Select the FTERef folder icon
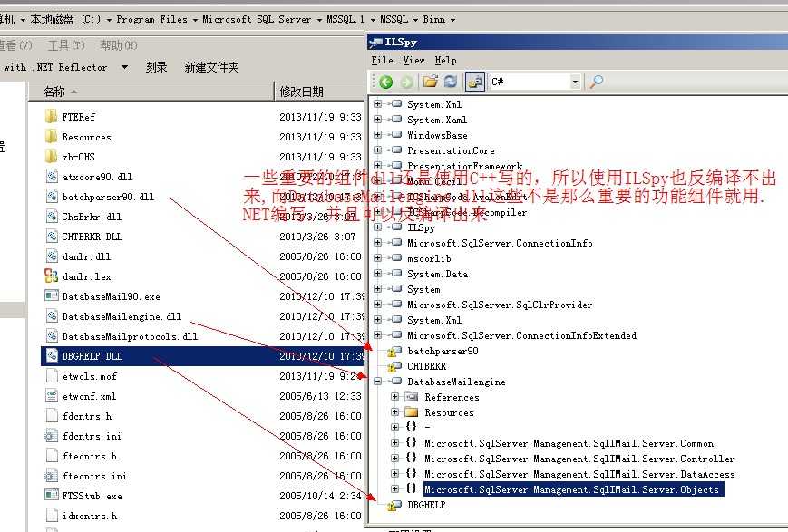The width and height of the screenshot is (788, 532). point(51,117)
